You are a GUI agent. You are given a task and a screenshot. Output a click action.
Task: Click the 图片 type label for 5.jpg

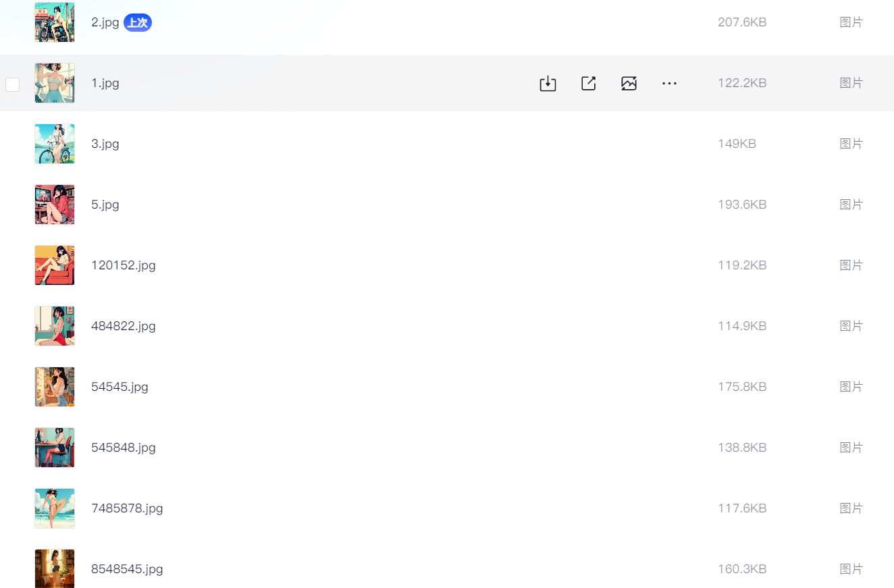tap(851, 205)
